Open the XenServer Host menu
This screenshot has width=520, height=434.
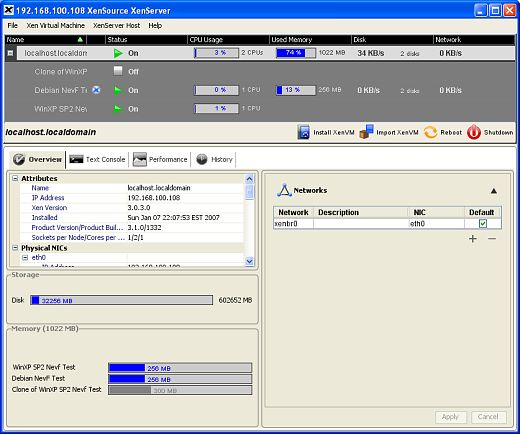pos(117,25)
